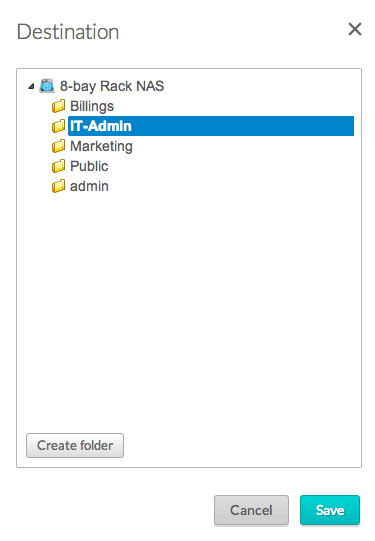Pick the lowercase admin folder label
The width and height of the screenshot is (375, 541).
click(x=89, y=186)
